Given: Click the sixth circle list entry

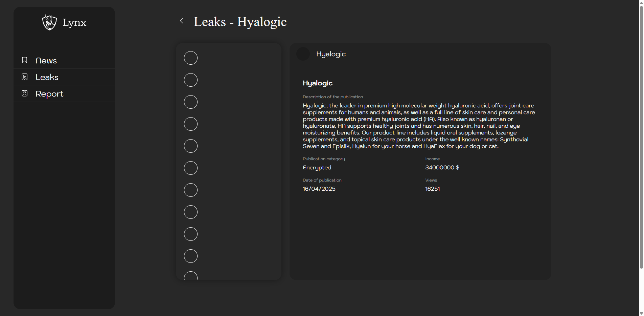Looking at the screenshot, I should [191, 168].
